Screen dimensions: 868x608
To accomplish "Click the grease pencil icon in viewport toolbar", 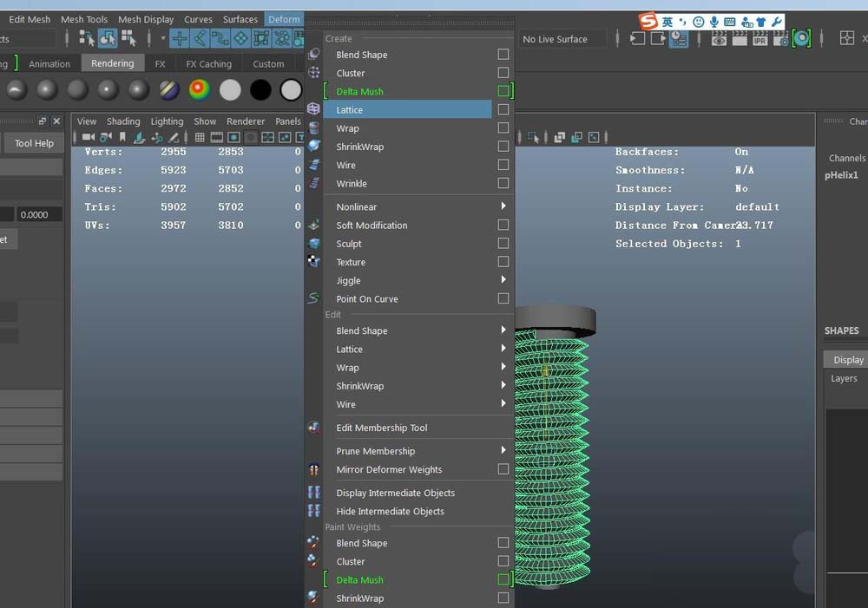I will (x=174, y=137).
